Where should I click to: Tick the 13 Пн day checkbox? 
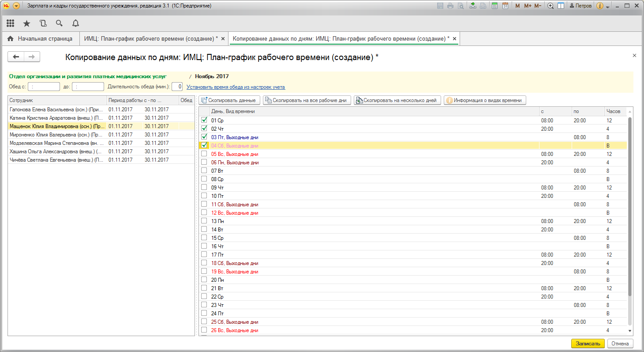[204, 221]
